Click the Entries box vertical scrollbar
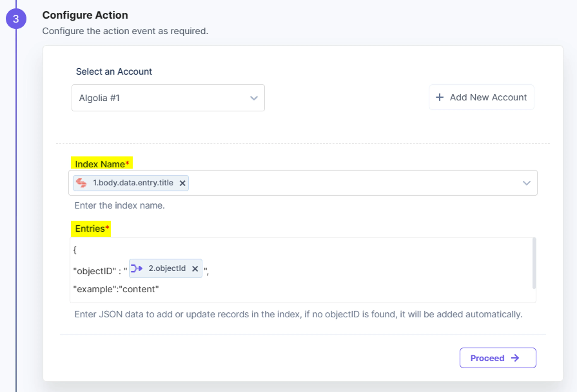This screenshot has width=577, height=392. [x=534, y=263]
